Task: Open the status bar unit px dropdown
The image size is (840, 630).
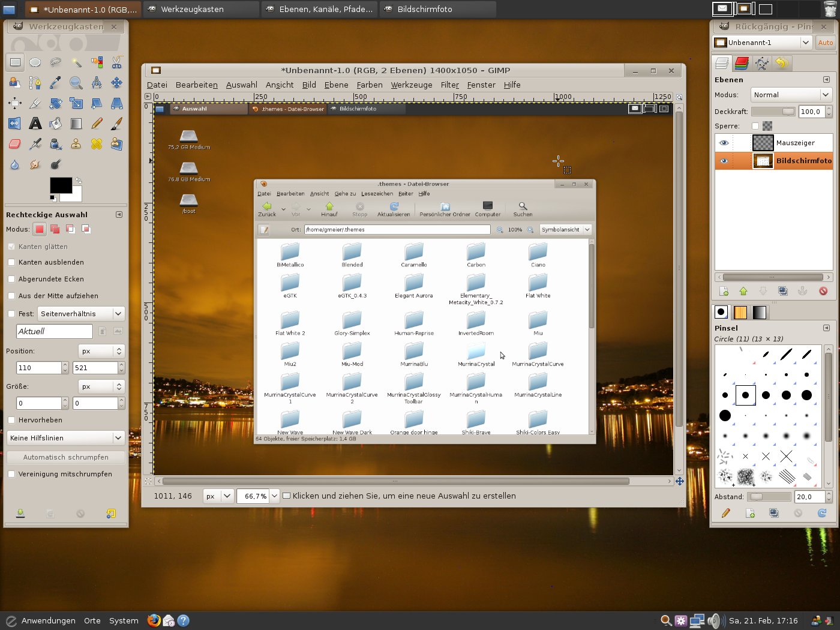Action: (x=218, y=496)
